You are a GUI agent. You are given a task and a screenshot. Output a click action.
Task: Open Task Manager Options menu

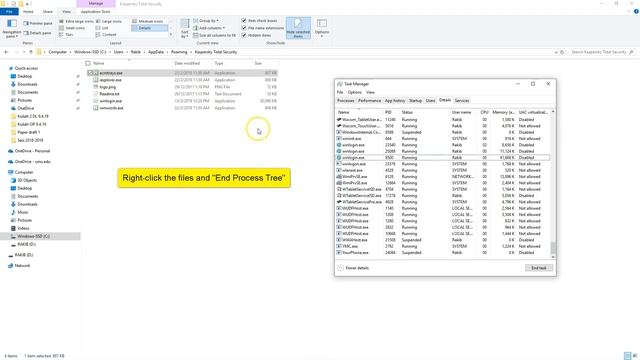pos(354,92)
